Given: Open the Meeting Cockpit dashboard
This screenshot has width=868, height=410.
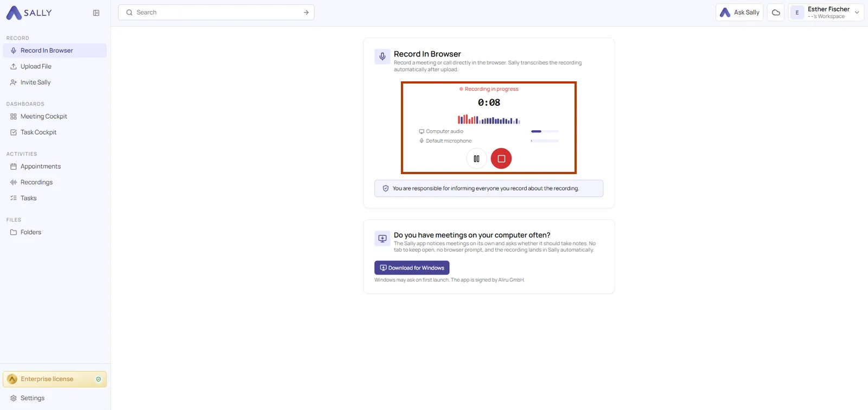Looking at the screenshot, I should click(x=55, y=117).
